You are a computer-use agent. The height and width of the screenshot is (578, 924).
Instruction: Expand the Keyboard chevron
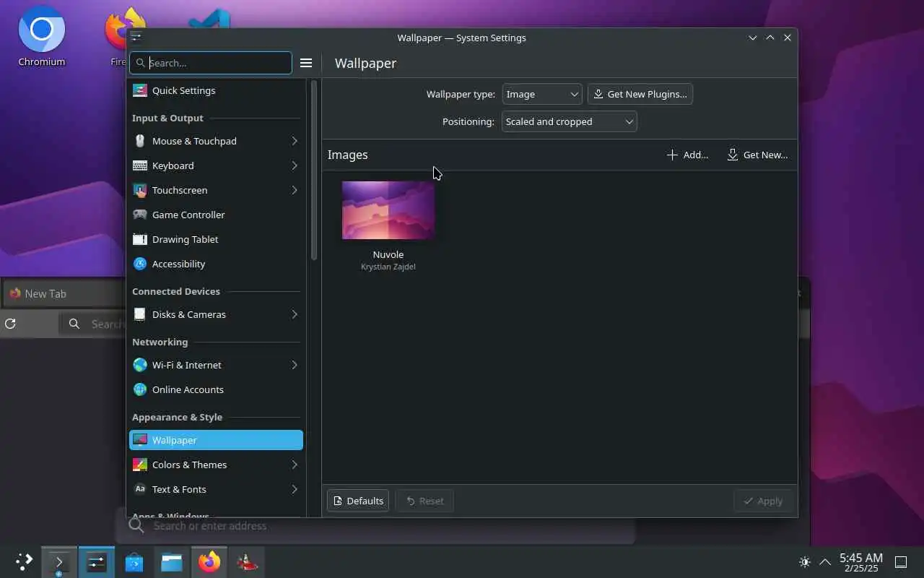[x=295, y=165]
